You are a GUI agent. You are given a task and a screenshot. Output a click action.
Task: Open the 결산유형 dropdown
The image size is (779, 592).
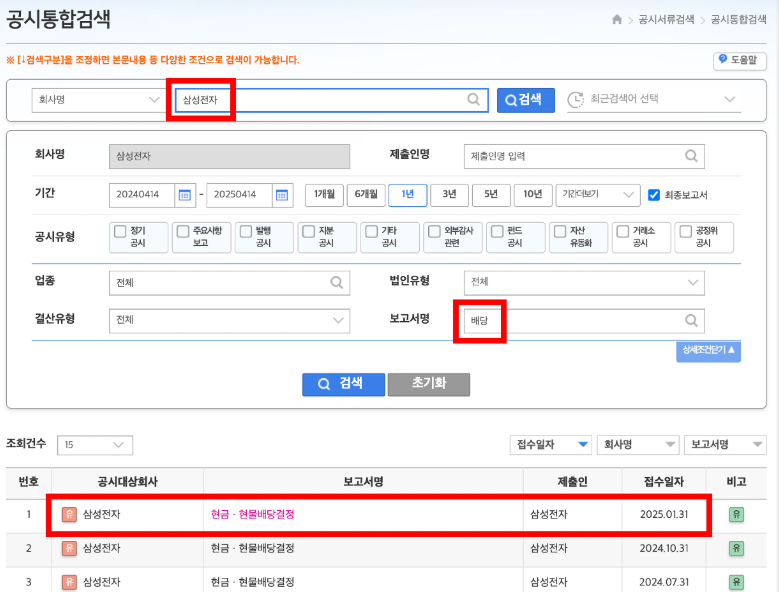pos(230,321)
